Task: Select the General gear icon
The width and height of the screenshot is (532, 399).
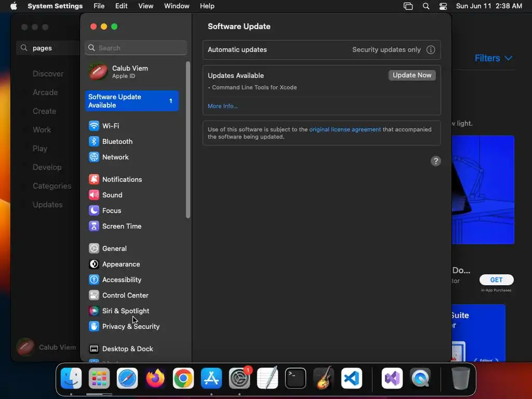Action: (x=94, y=249)
